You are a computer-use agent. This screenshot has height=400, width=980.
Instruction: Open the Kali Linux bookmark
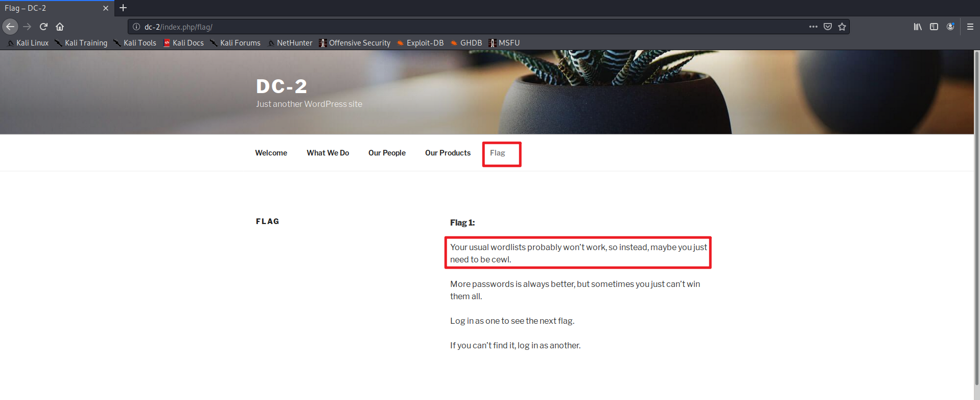pos(28,43)
